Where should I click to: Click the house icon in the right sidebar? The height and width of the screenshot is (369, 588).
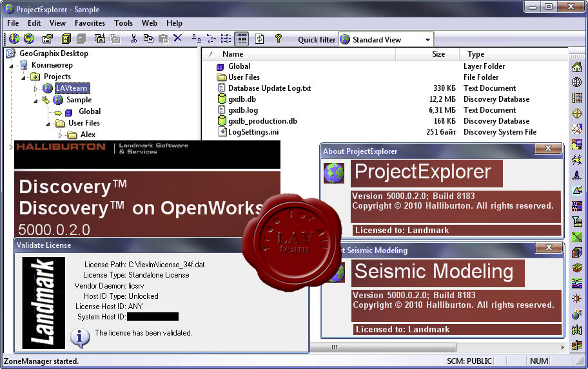coord(577,67)
